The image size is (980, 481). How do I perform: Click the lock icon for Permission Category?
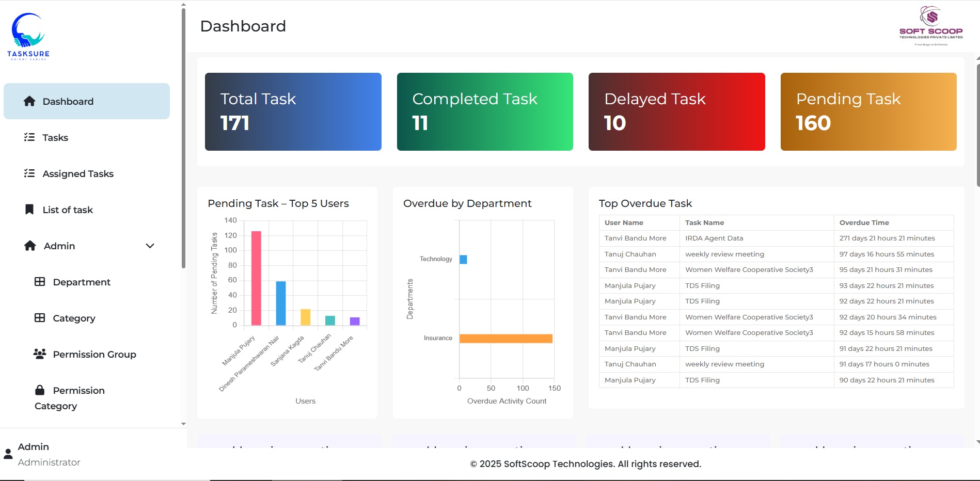(x=40, y=390)
